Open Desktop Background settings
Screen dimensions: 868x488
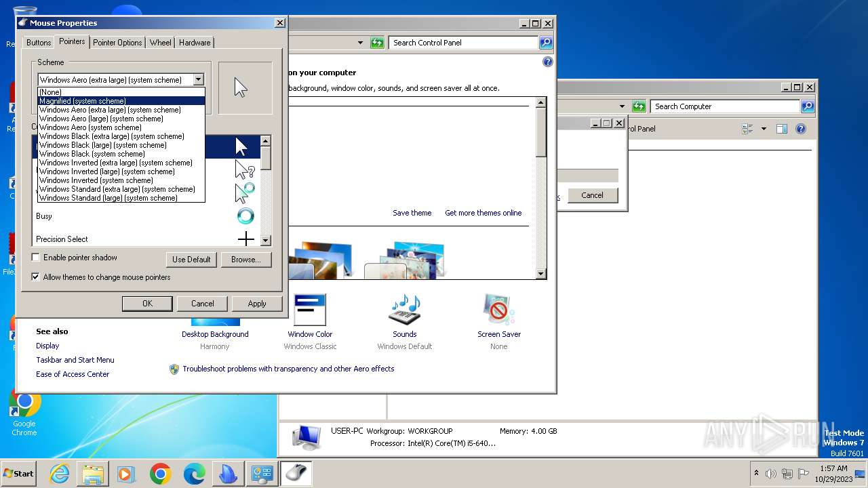(215, 334)
